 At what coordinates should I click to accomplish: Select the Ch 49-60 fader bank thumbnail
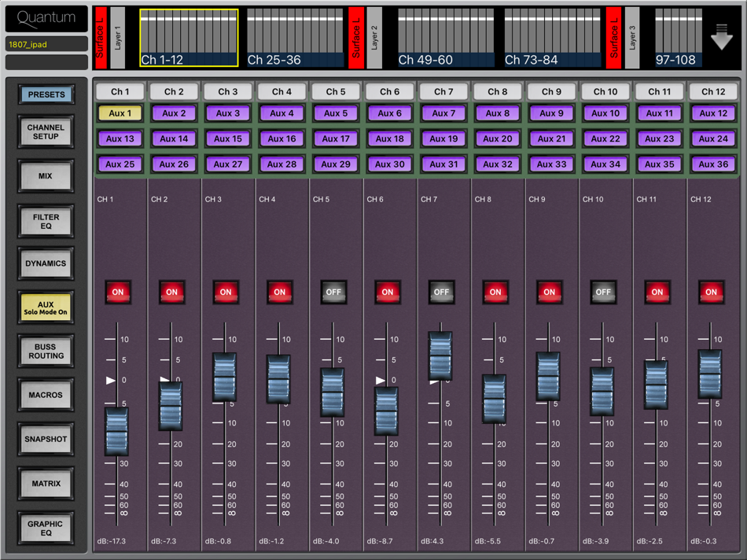447,38
